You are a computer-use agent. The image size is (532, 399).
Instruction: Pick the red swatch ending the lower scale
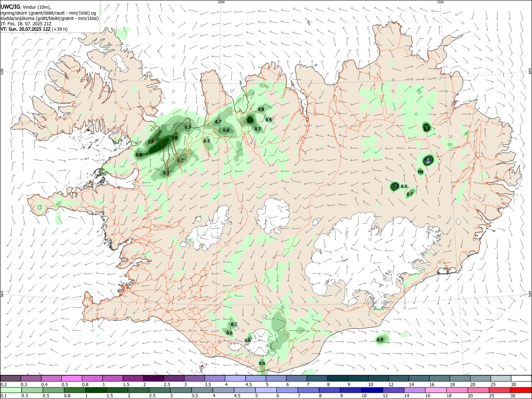pyautogui.click(x=521, y=390)
